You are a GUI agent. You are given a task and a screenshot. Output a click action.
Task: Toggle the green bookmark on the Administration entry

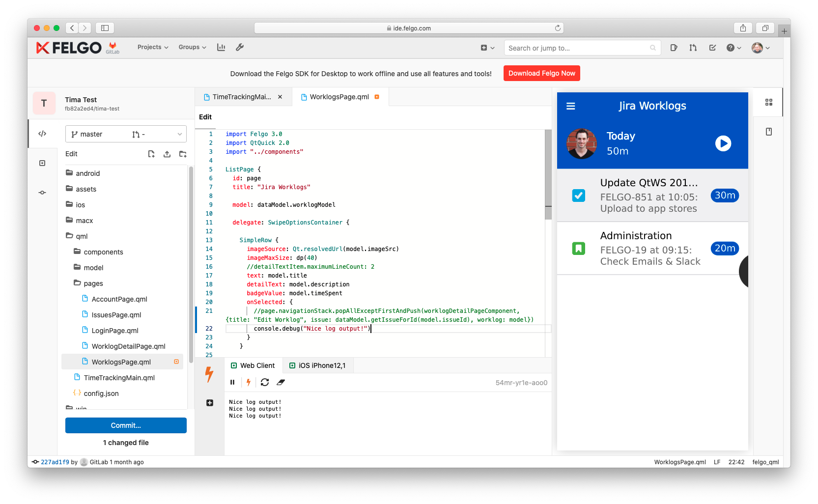(578, 248)
